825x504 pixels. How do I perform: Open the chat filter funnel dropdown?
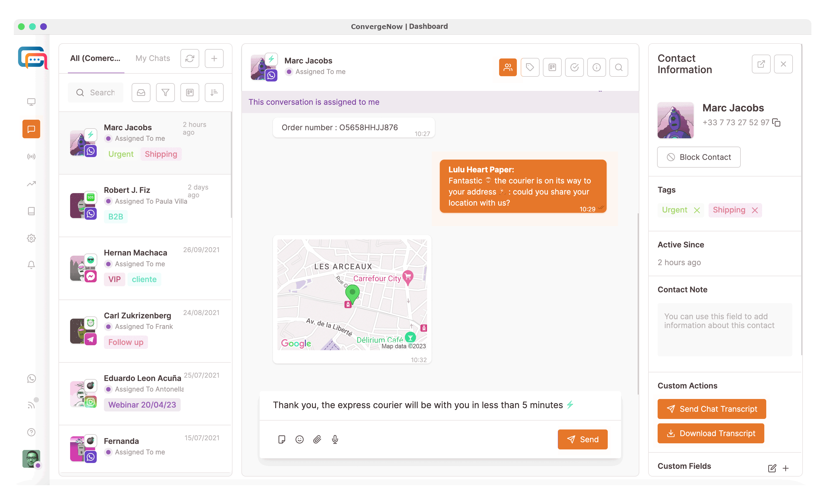[165, 92]
